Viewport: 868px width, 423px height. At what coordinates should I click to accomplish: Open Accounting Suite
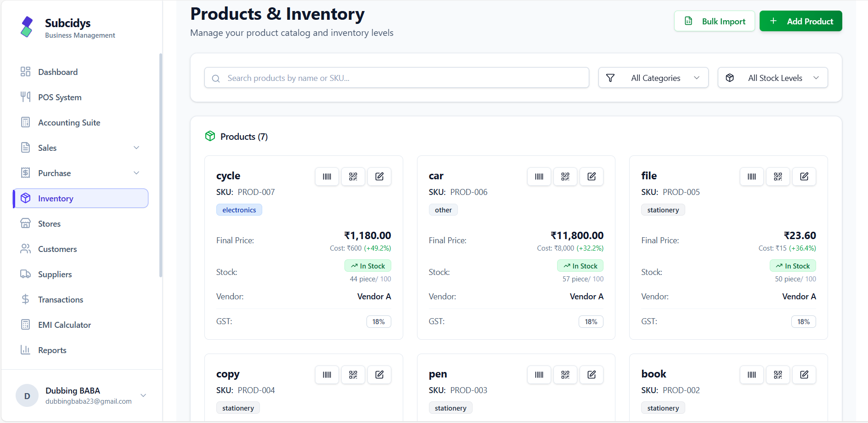[x=80, y=122]
